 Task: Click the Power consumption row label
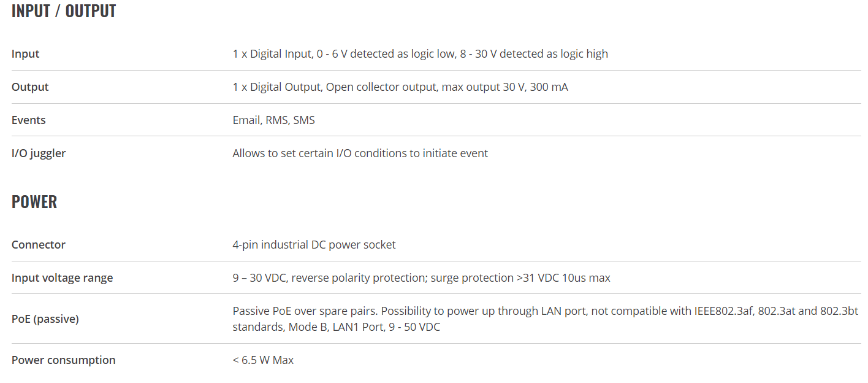point(64,360)
